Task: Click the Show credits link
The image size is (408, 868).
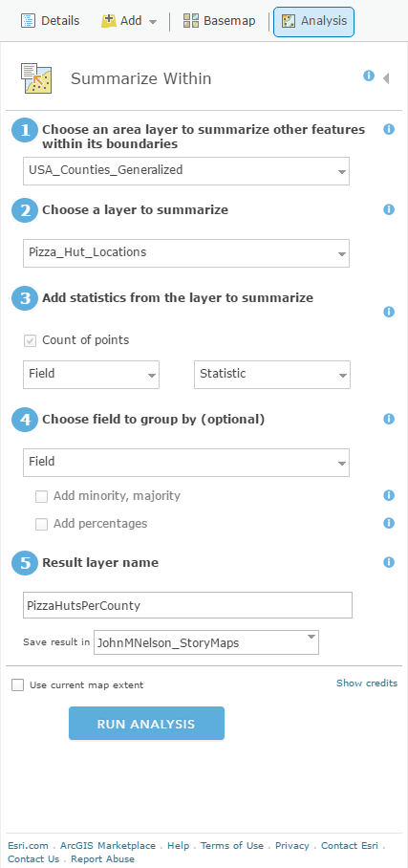Action: [367, 684]
